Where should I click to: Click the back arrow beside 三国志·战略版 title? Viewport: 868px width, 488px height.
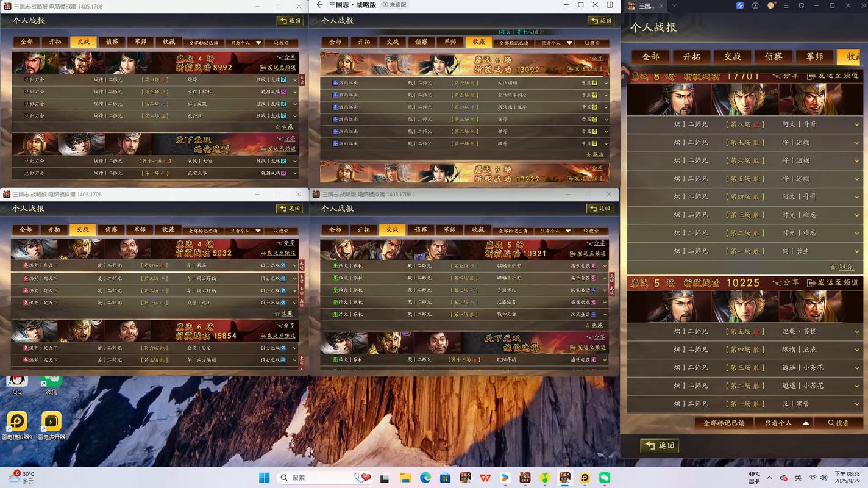pos(319,5)
